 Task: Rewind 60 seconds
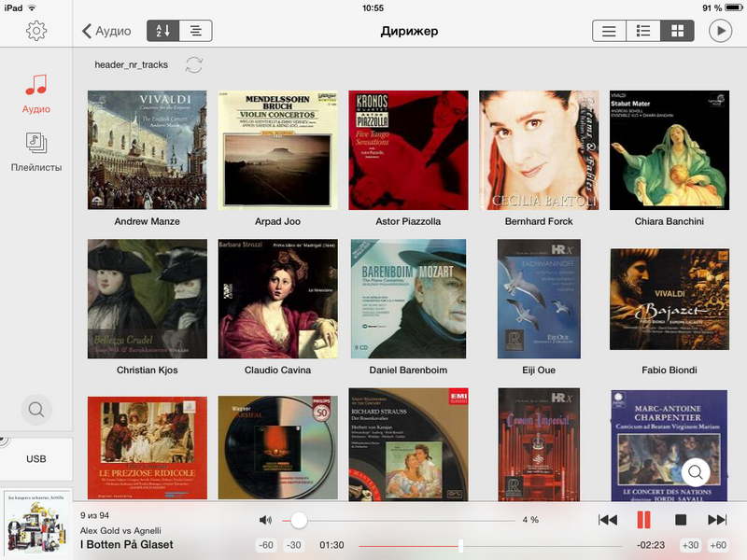click(x=266, y=546)
